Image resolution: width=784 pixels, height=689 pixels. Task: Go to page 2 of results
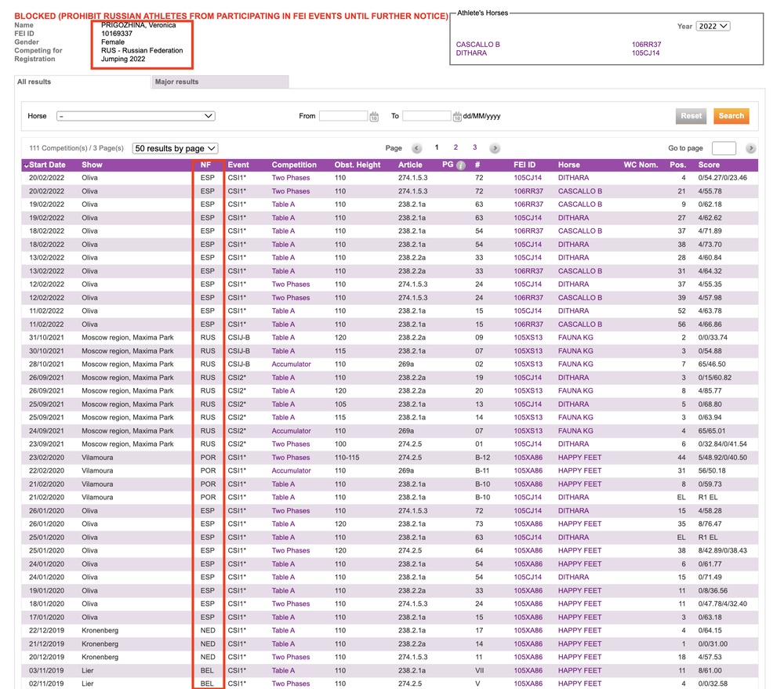click(456, 147)
